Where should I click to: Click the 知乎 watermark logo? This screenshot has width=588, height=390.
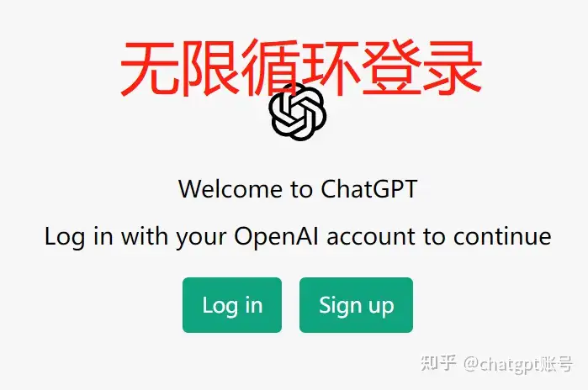click(438, 362)
